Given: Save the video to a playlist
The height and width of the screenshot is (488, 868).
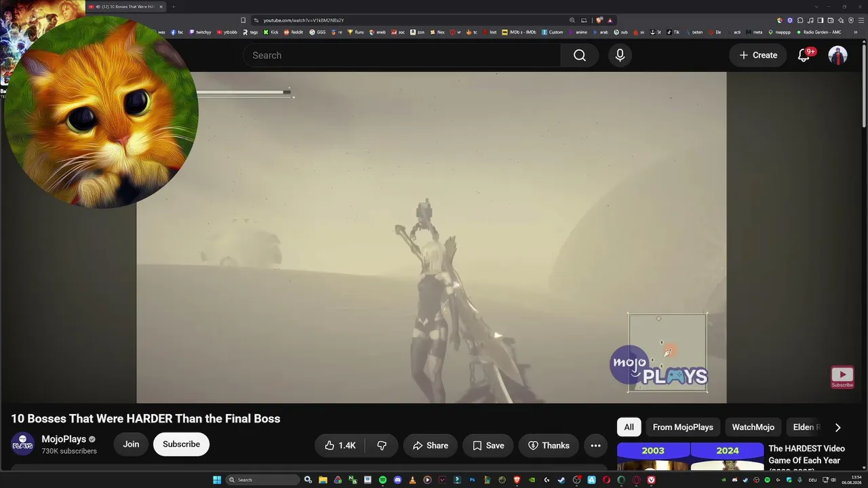Looking at the screenshot, I should pyautogui.click(x=488, y=445).
